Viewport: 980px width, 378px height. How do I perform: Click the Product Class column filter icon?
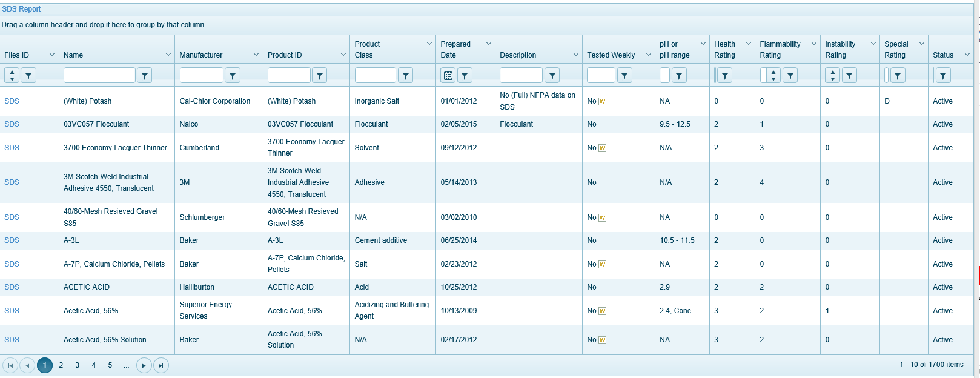coord(406,75)
